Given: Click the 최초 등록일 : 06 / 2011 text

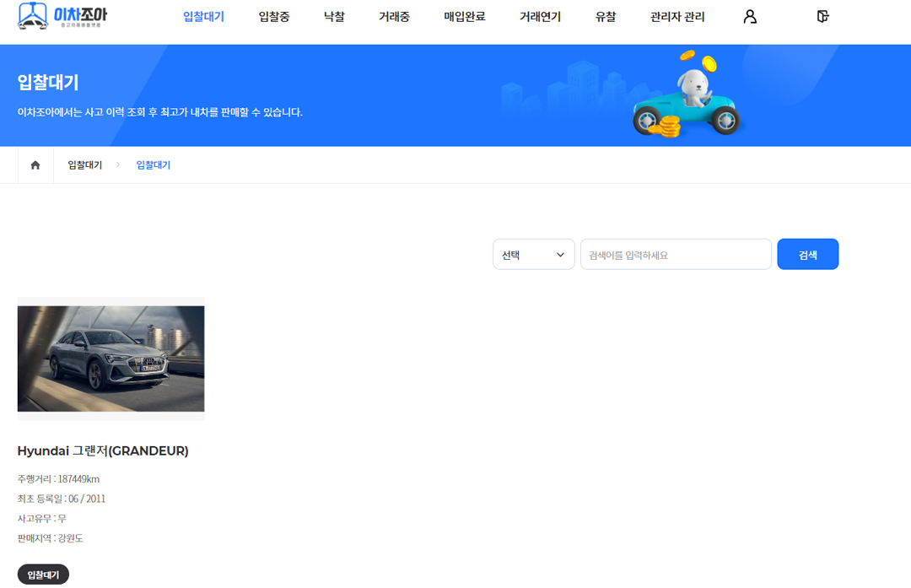Looking at the screenshot, I should [x=62, y=499].
